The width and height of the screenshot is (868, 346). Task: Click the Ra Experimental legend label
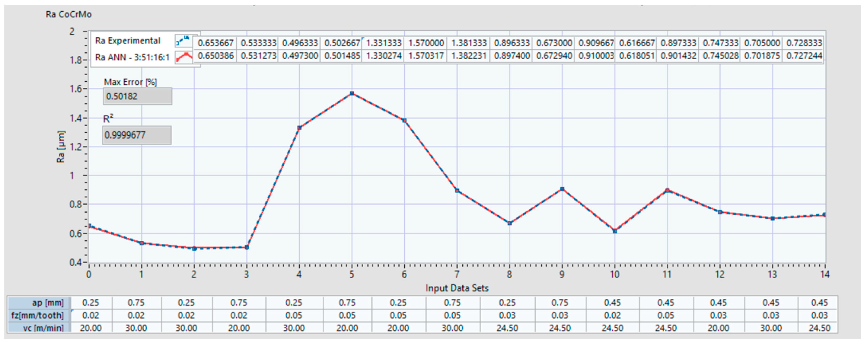pos(127,41)
